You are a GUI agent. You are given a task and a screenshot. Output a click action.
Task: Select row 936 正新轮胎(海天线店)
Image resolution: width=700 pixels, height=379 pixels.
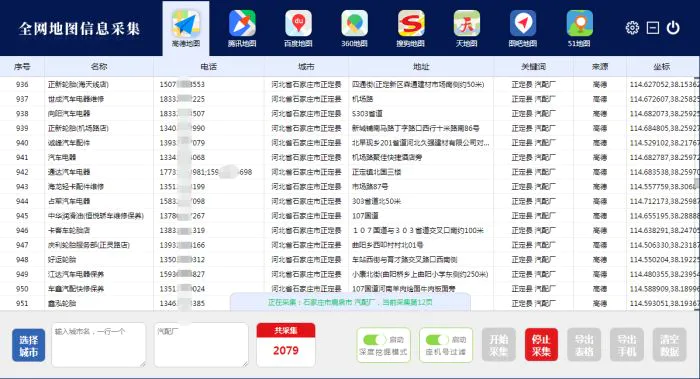pos(350,84)
